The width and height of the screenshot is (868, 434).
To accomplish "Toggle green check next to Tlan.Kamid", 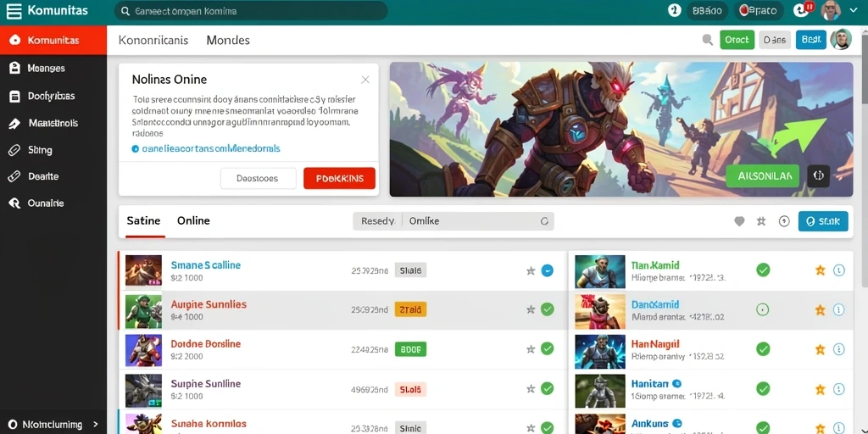I will [763, 270].
